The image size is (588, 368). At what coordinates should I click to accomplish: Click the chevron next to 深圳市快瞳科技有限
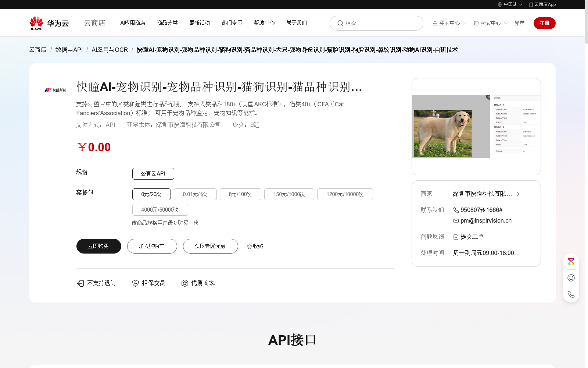tap(518, 194)
